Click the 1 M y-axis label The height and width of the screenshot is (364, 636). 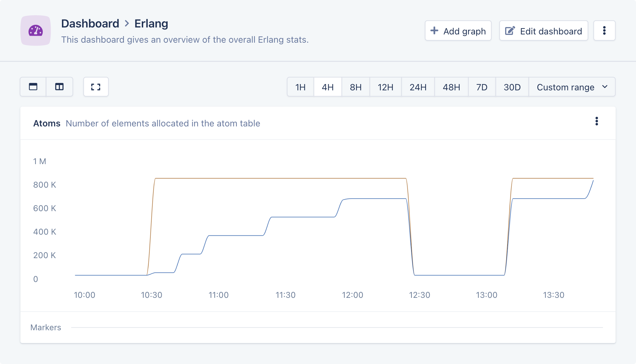[40, 161]
